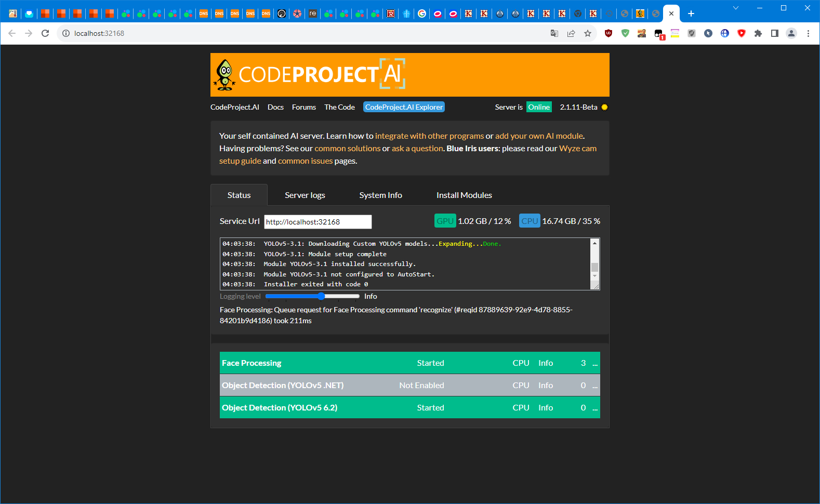Image resolution: width=820 pixels, height=504 pixels.
Task: Open the Extensions puzzle piece menu
Action: pos(758,33)
